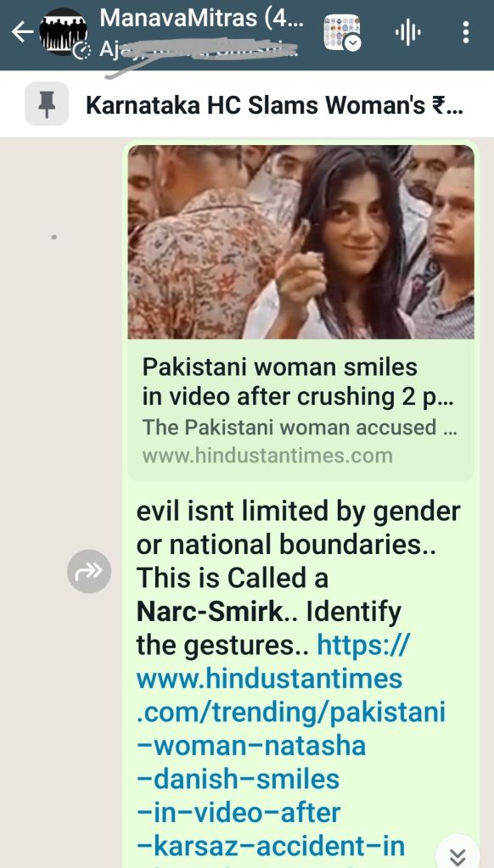The width and height of the screenshot is (494, 868).
Task: Open the group apps grid icon
Action: click(342, 32)
